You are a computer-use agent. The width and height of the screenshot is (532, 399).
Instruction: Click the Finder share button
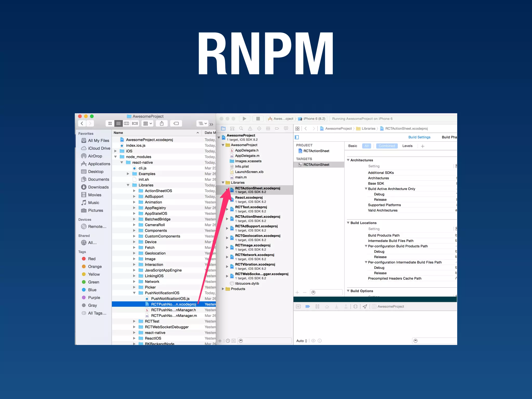(162, 123)
